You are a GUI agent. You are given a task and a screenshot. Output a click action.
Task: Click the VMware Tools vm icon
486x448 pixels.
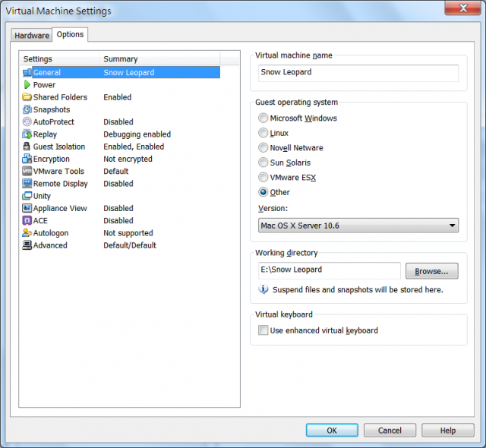point(27,171)
